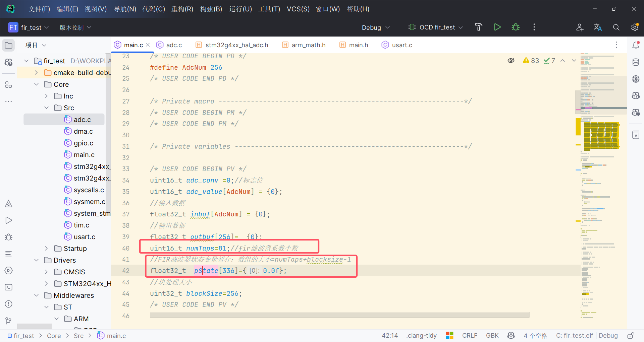Viewport: 644px width, 342px height.
Task: Open Search Everywhere magnifier
Action: (x=616, y=27)
